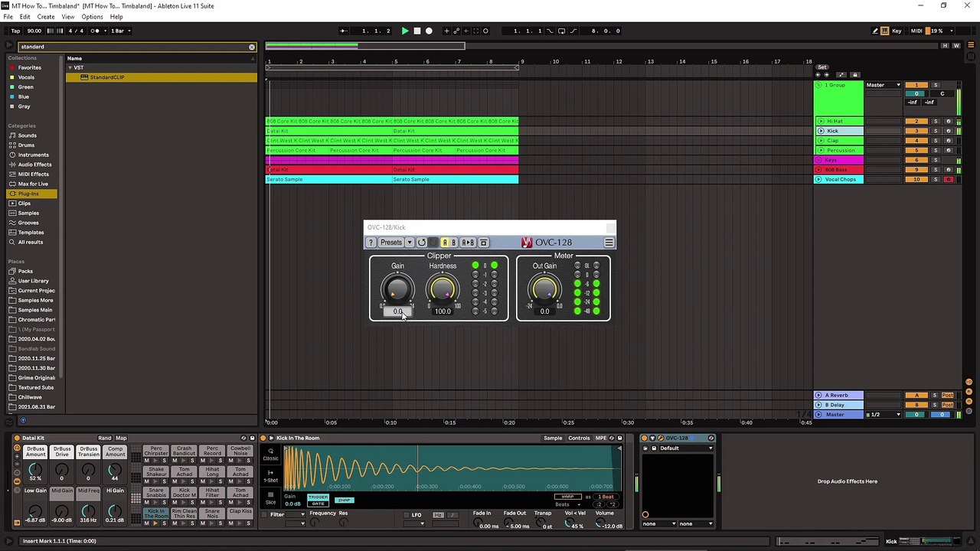Image resolution: width=980 pixels, height=551 pixels.
Task: Click the OVC-128 window resize icon
Action: [484, 243]
